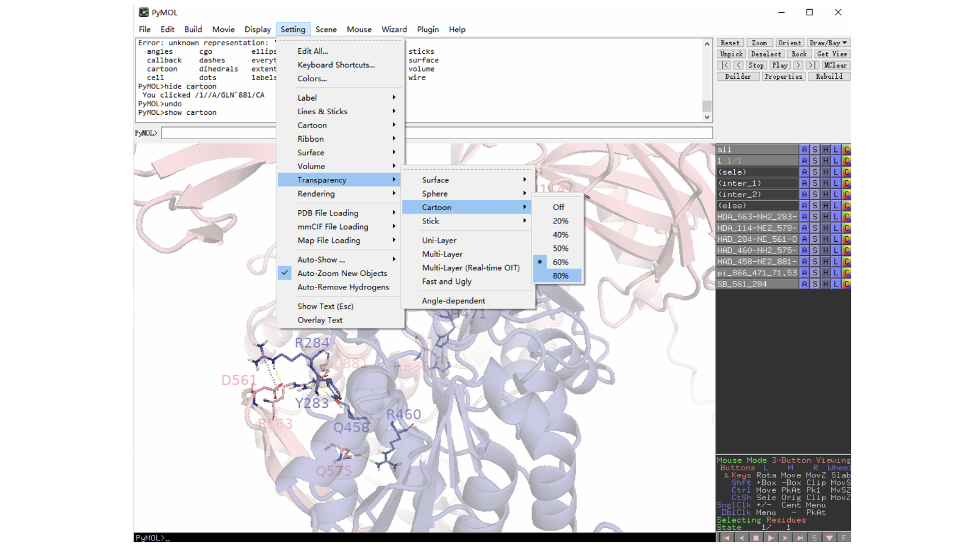Click the PyMOL command input field
This screenshot has height=552, width=980.
[x=437, y=133]
